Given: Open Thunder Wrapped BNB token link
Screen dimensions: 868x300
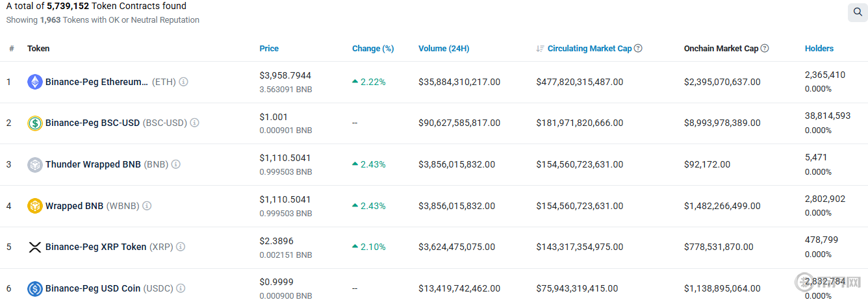Looking at the screenshot, I should tap(92, 164).
